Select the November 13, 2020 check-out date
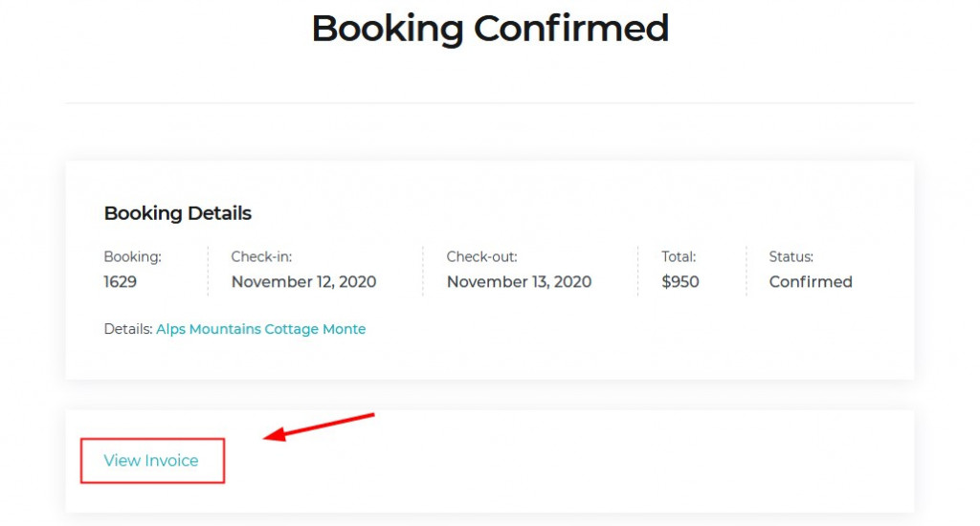Viewport: 980px width, 526px height. pyautogui.click(x=519, y=282)
